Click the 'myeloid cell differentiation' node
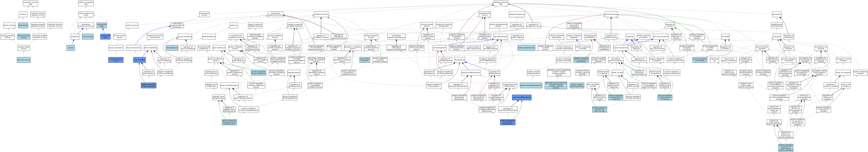 [x=494, y=72]
